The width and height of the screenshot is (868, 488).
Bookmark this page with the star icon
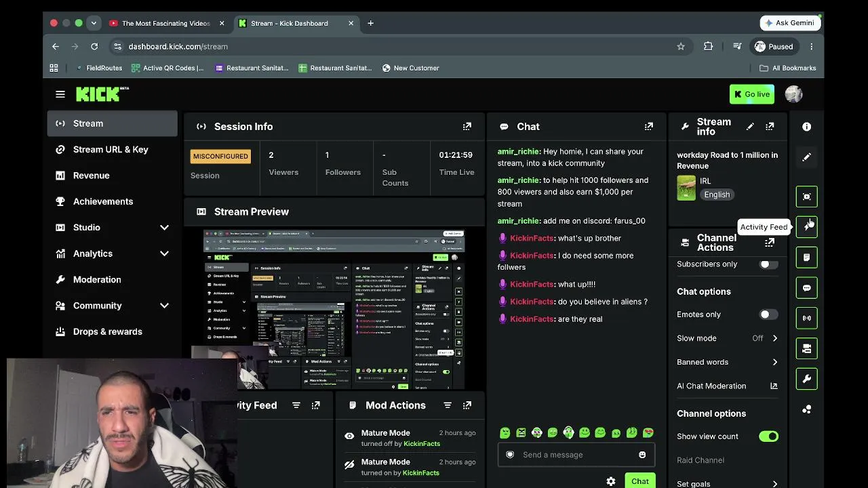coord(681,47)
